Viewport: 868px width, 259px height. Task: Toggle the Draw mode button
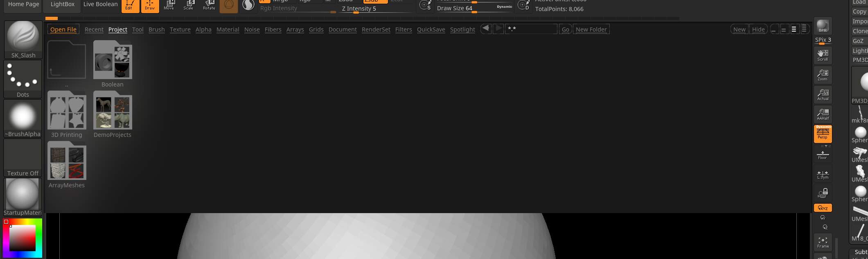(150, 6)
